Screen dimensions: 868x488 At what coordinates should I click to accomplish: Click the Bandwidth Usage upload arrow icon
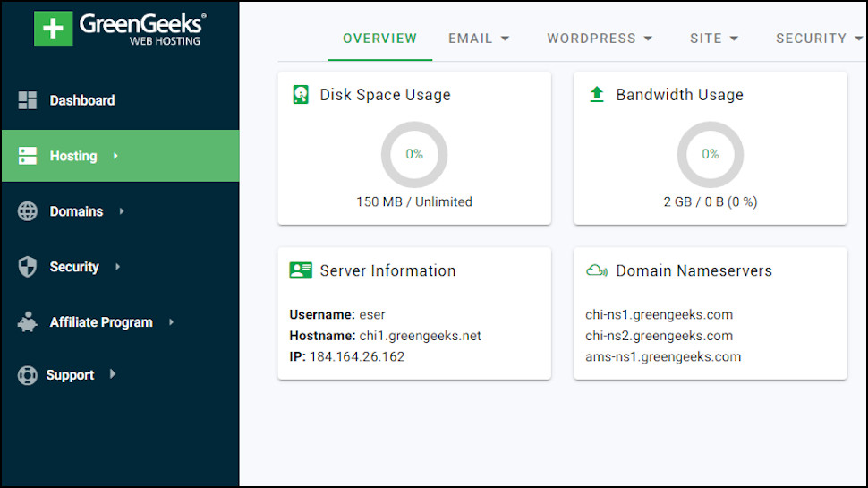pos(597,94)
